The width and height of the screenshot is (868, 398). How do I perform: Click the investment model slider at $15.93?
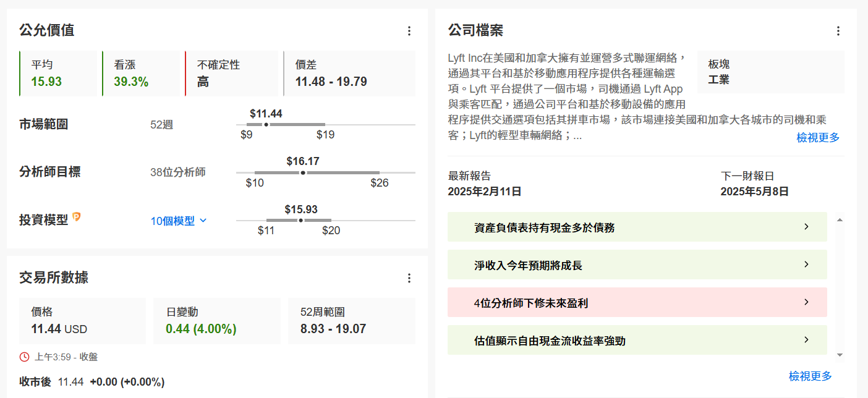(x=301, y=220)
